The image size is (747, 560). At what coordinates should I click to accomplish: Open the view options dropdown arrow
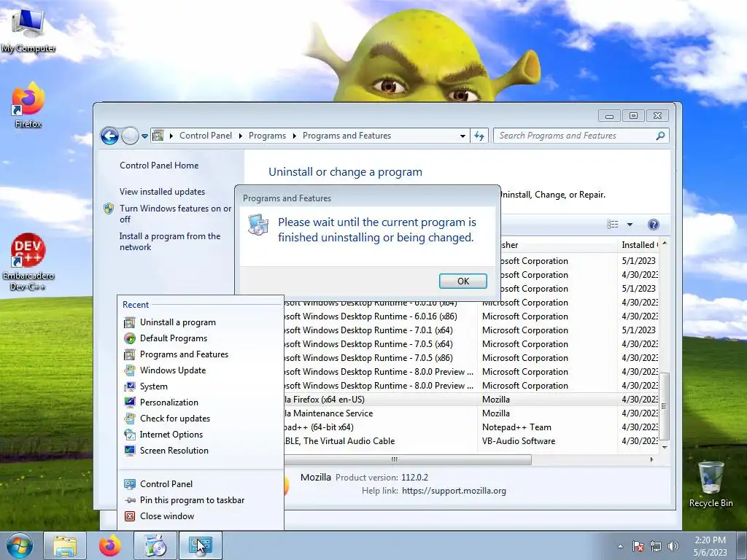coord(630,225)
